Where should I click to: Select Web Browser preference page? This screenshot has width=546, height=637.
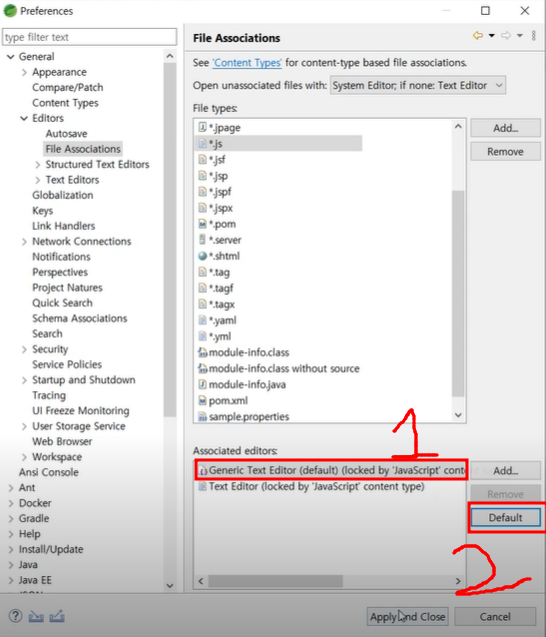pyautogui.click(x=62, y=442)
